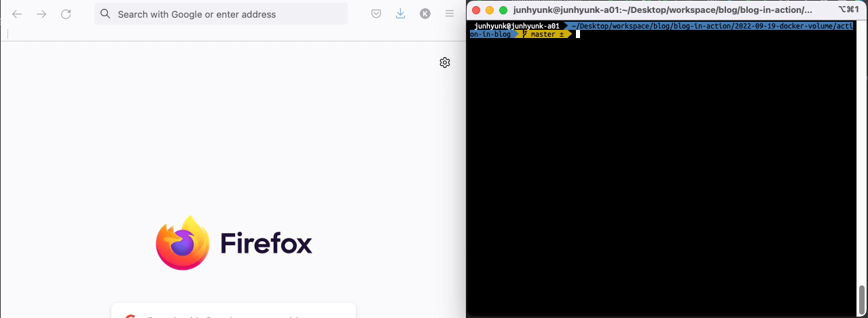Viewport: 868px width, 318px height.
Task: Click junhyunk@junhyunk-a01 prompt segment in terminal
Action: pyautogui.click(x=517, y=26)
